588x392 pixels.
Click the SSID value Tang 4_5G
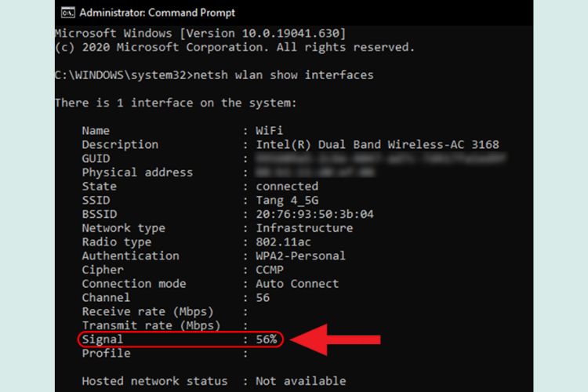[287, 201]
